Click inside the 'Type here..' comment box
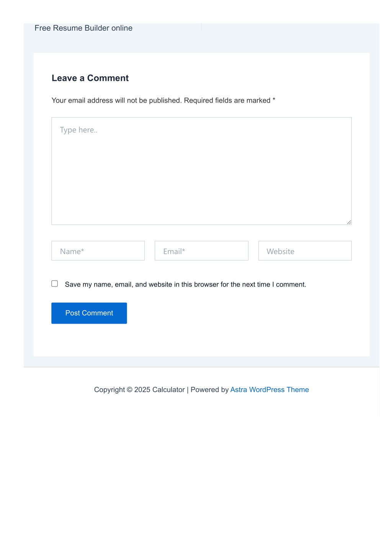Screen dimensions: 392x555 point(201,171)
